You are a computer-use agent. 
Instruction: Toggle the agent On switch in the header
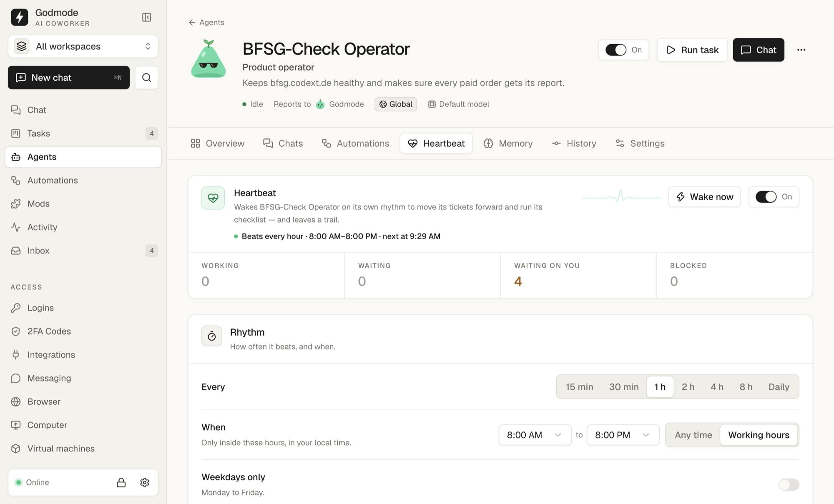click(616, 50)
